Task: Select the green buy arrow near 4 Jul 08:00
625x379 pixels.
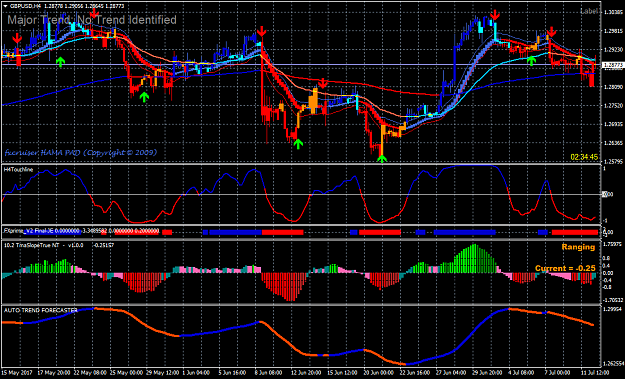Action: (531, 61)
